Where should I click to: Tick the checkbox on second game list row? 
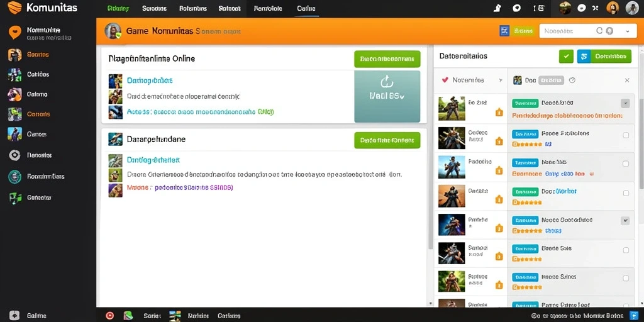pyautogui.click(x=626, y=135)
